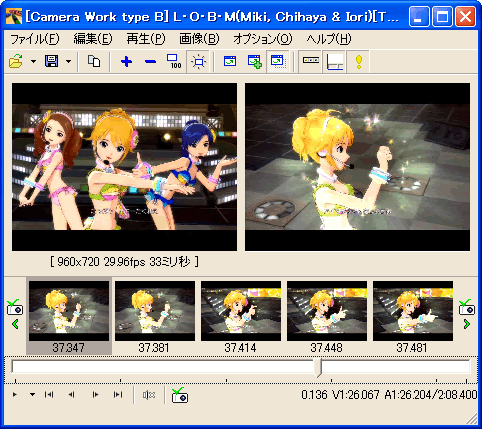Click the left video preview frame
This screenshot has height=429, width=482.
[x=125, y=167]
